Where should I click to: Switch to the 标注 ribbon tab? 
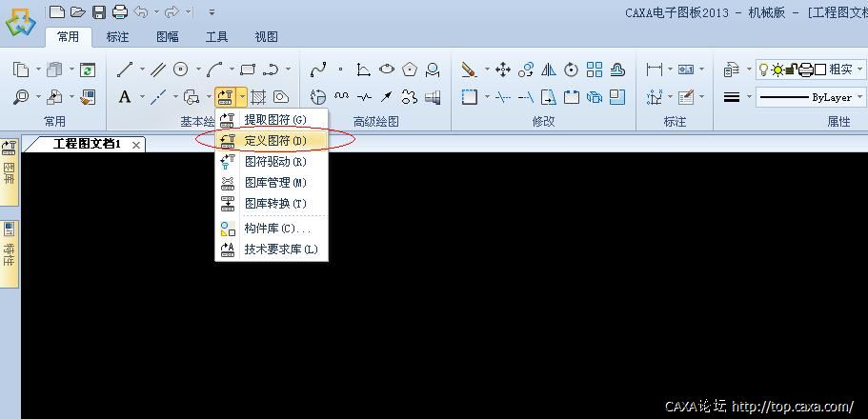pyautogui.click(x=117, y=37)
